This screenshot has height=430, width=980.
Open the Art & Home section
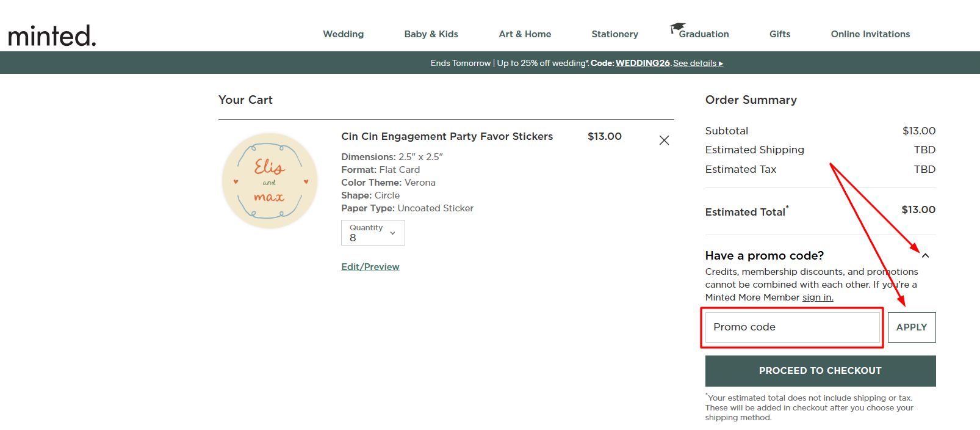pos(525,34)
